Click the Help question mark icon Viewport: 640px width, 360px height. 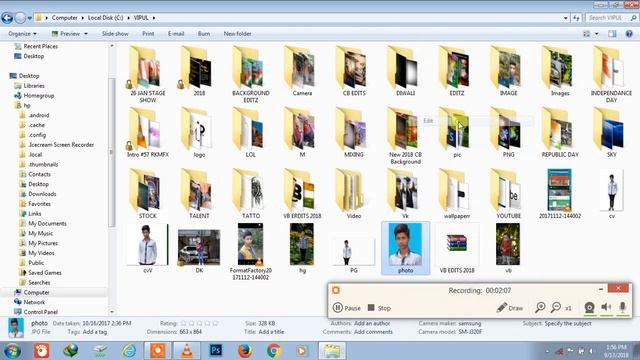click(629, 34)
